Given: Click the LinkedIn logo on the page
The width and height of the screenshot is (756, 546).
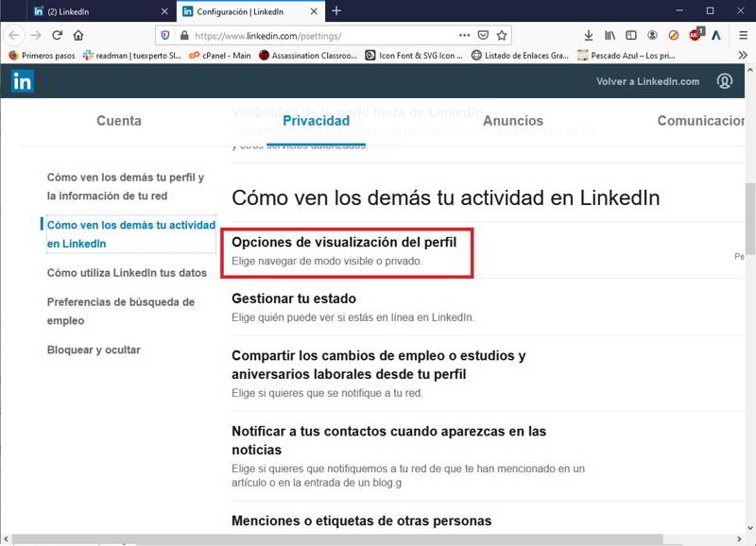Looking at the screenshot, I should (21, 81).
